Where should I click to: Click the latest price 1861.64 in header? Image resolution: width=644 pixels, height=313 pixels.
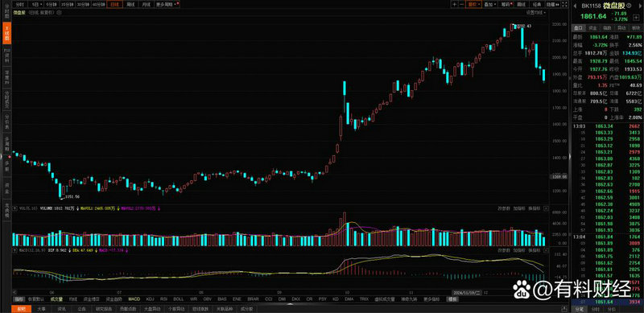pyautogui.click(x=593, y=16)
